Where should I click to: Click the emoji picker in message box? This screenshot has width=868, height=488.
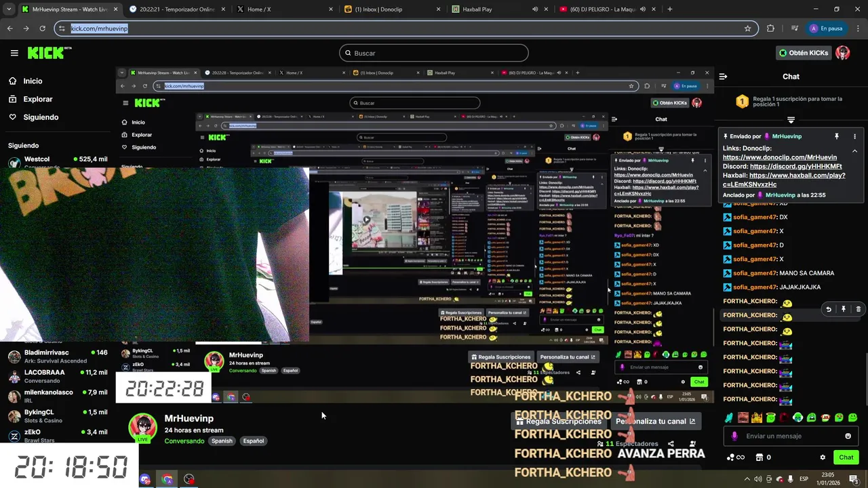click(848, 436)
